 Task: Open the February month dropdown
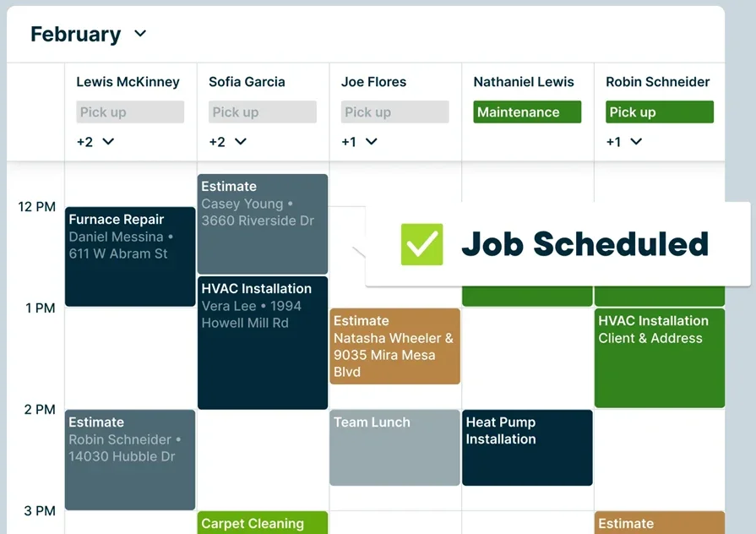point(89,34)
